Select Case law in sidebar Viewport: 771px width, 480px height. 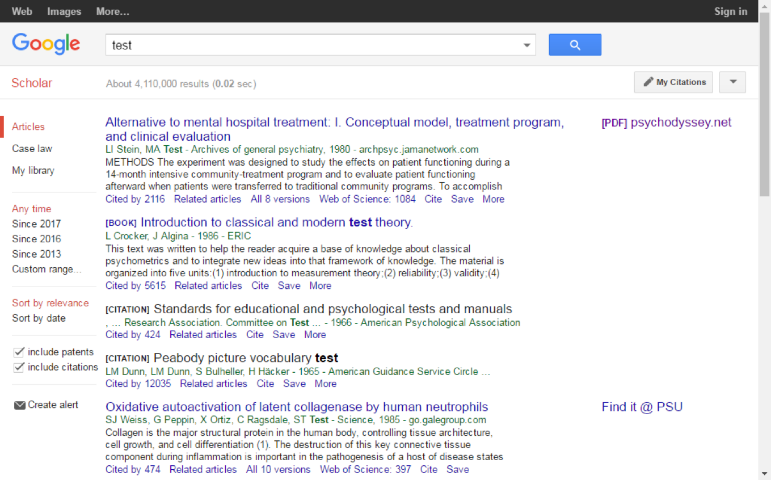pos(32,149)
